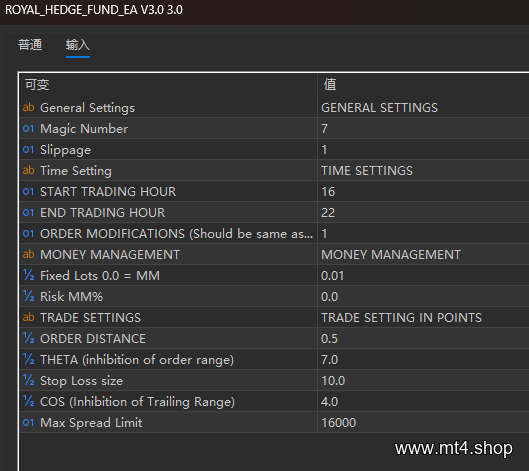Click the double-type icon beside ORDER DISTANCE

click(x=29, y=338)
